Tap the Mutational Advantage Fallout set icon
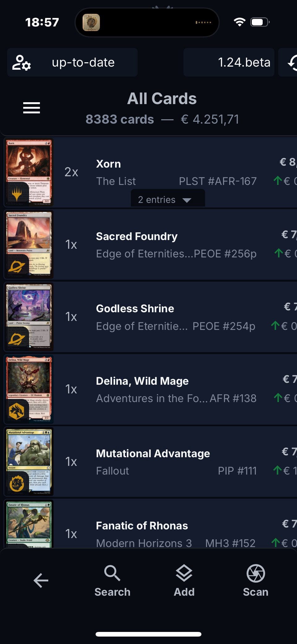The image size is (297, 644). pos(17,483)
